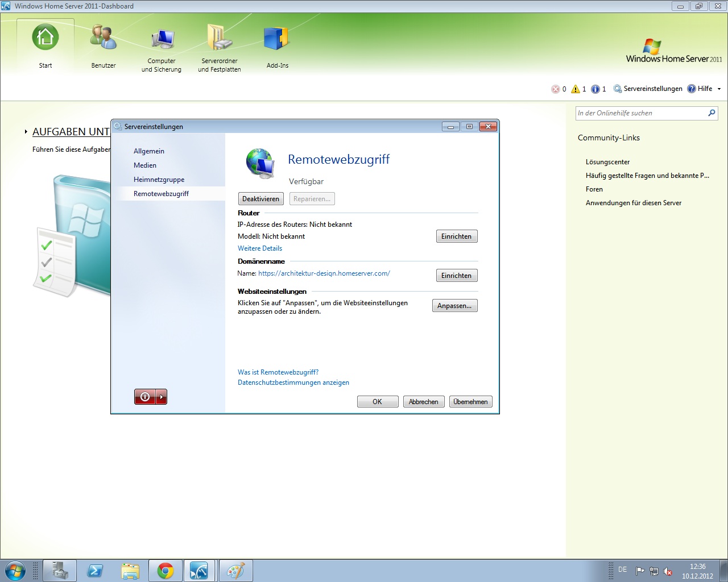Select Remotewebzugriff in settings sidebar
The width and height of the screenshot is (728, 582).
[161, 194]
